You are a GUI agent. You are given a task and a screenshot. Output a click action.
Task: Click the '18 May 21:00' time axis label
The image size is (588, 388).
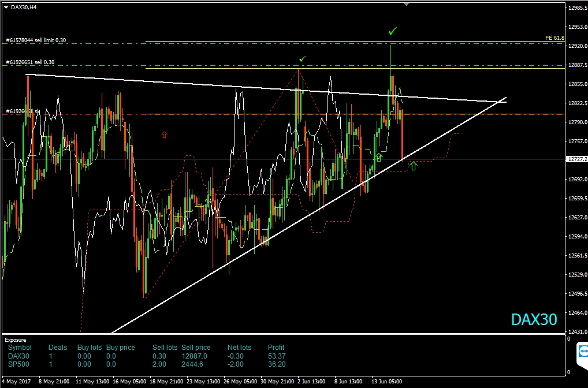tap(166, 381)
